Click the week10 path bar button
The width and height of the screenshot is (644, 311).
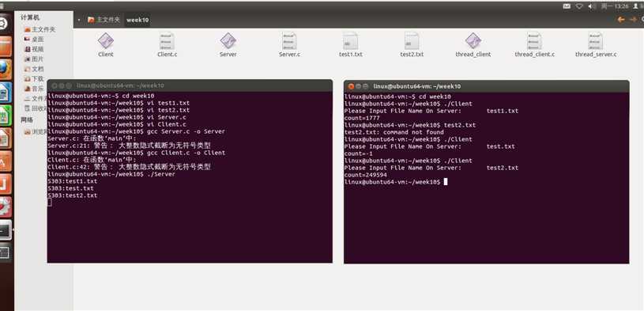coord(137,20)
